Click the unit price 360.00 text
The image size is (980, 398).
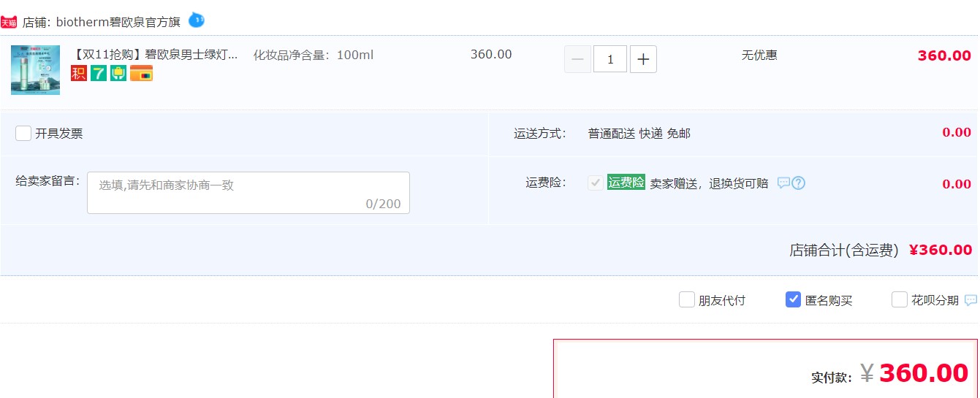point(491,55)
